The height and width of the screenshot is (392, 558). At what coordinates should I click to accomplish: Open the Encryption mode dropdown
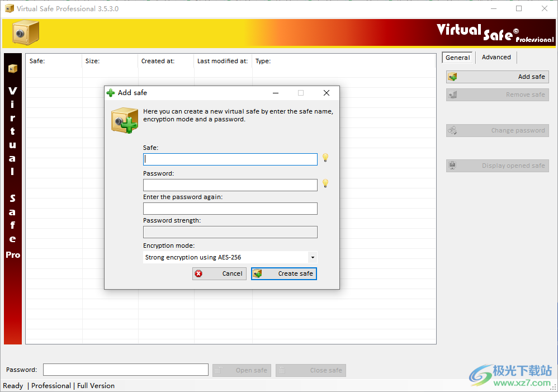313,257
